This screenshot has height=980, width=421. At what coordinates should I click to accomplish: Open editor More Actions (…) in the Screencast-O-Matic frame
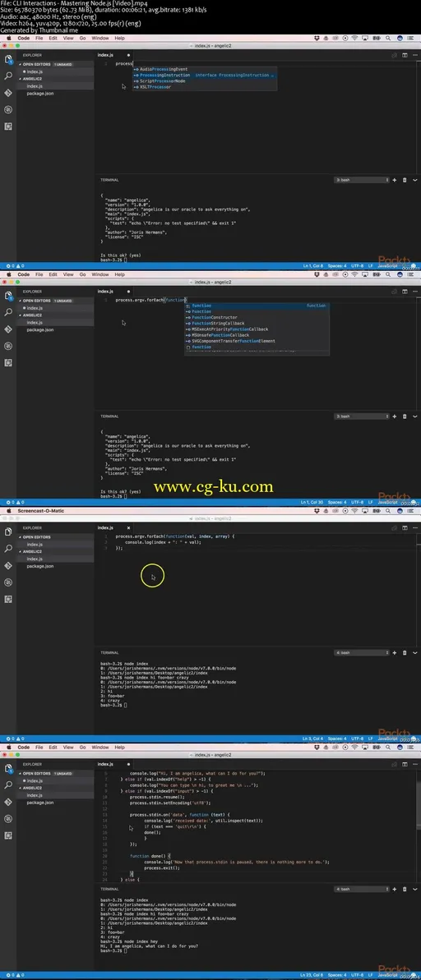[414, 528]
